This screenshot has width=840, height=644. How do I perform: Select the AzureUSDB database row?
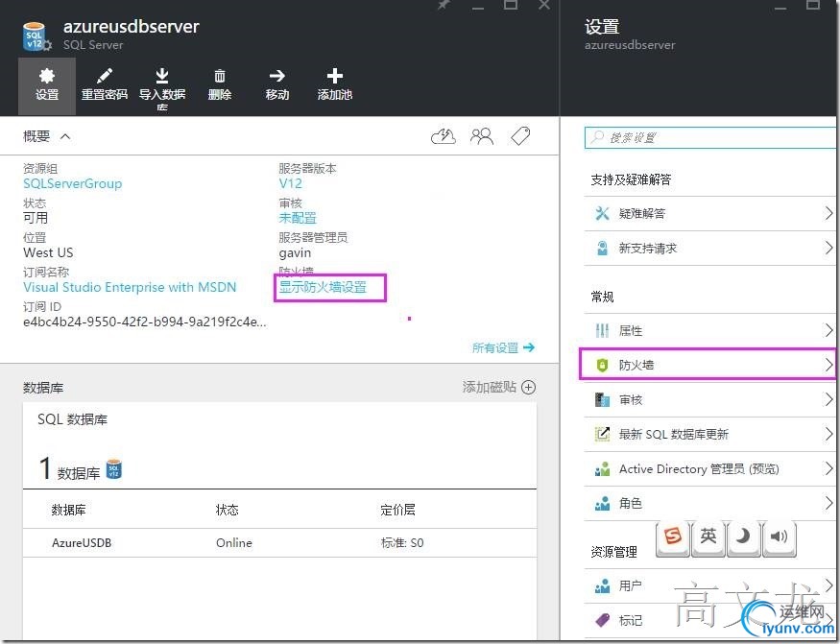(x=279, y=542)
